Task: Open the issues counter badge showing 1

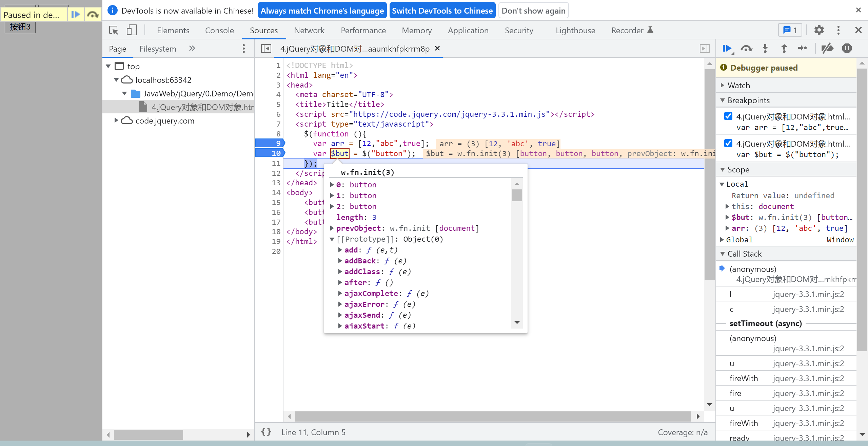Action: 790,30
